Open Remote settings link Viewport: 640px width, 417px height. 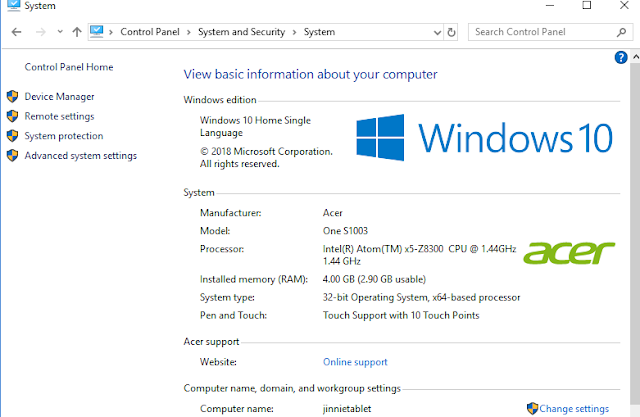coord(59,116)
